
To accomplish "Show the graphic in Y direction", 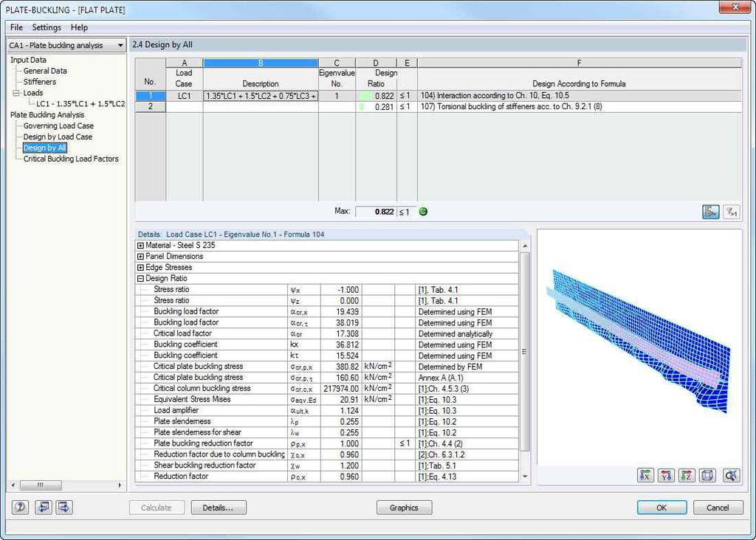I will [666, 475].
